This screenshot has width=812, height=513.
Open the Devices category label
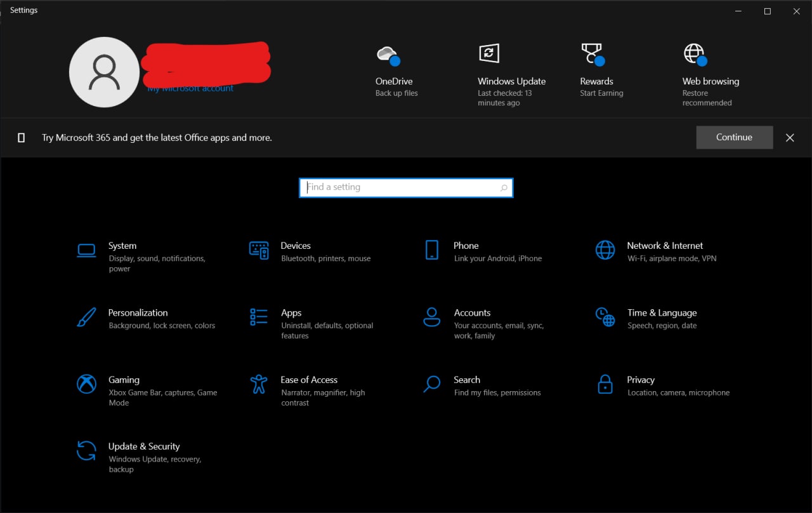(x=296, y=246)
